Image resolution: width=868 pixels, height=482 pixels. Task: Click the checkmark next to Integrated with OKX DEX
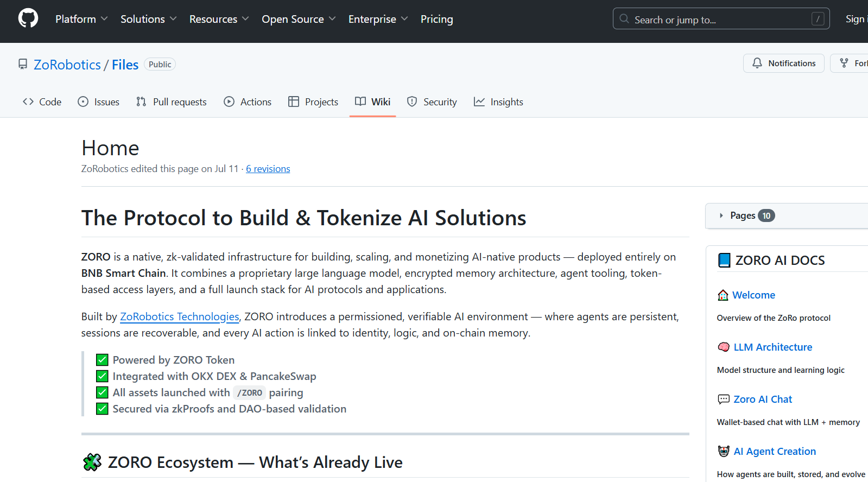coord(102,376)
